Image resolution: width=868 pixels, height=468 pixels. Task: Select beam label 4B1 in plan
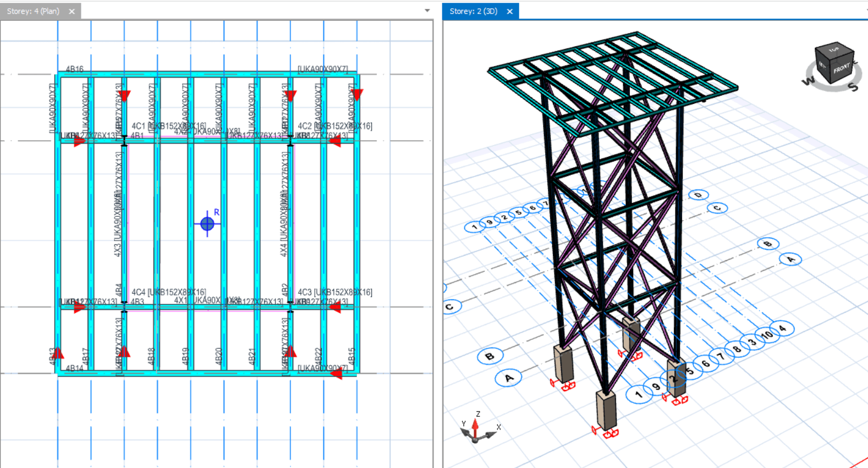pos(138,135)
